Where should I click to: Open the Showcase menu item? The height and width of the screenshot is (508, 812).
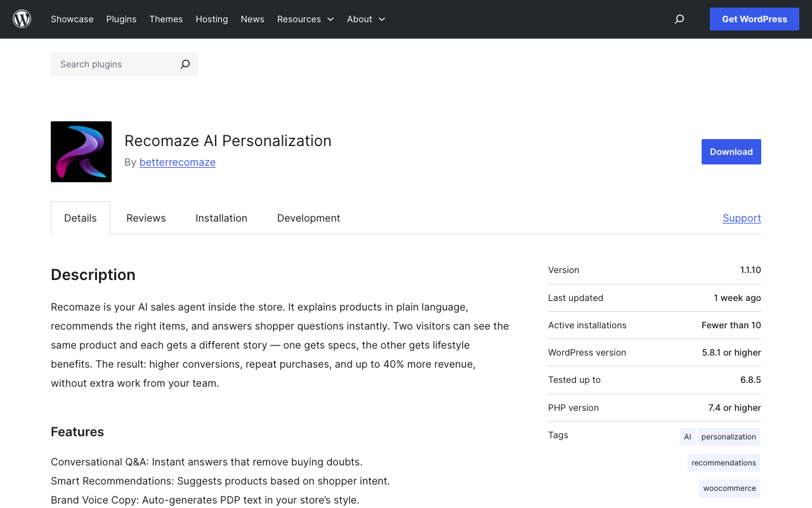(72, 19)
